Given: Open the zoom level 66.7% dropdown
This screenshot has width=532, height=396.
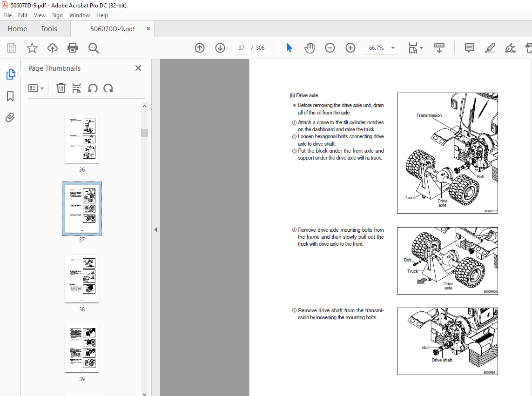Looking at the screenshot, I should [393, 48].
